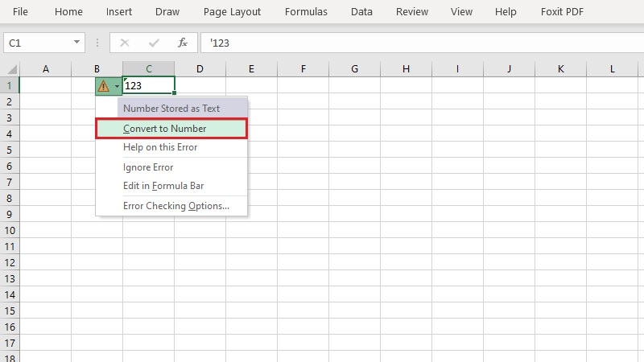
Task: Select column E header
Action: point(251,69)
